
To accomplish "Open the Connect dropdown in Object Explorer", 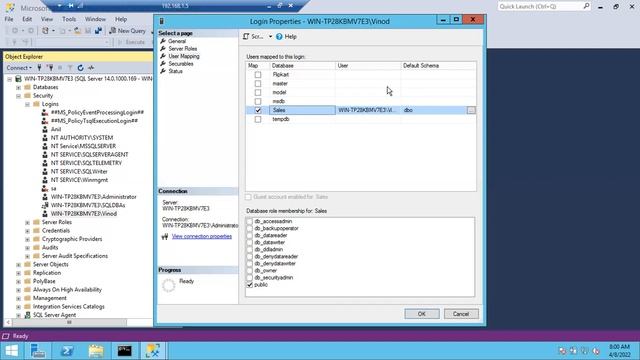I will click(19, 68).
